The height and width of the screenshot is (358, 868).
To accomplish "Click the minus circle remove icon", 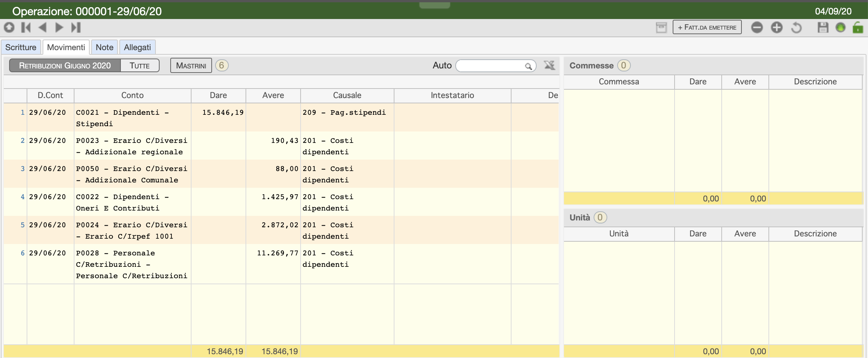I will point(757,27).
